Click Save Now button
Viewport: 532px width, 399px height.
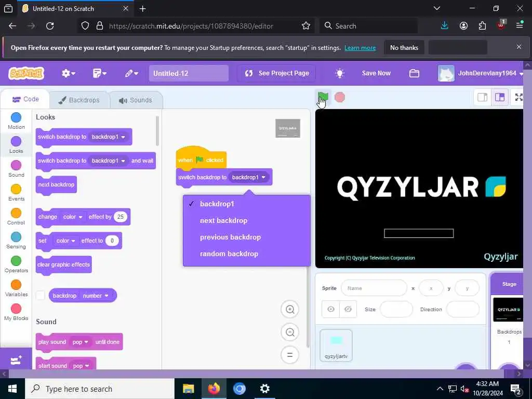(x=376, y=73)
